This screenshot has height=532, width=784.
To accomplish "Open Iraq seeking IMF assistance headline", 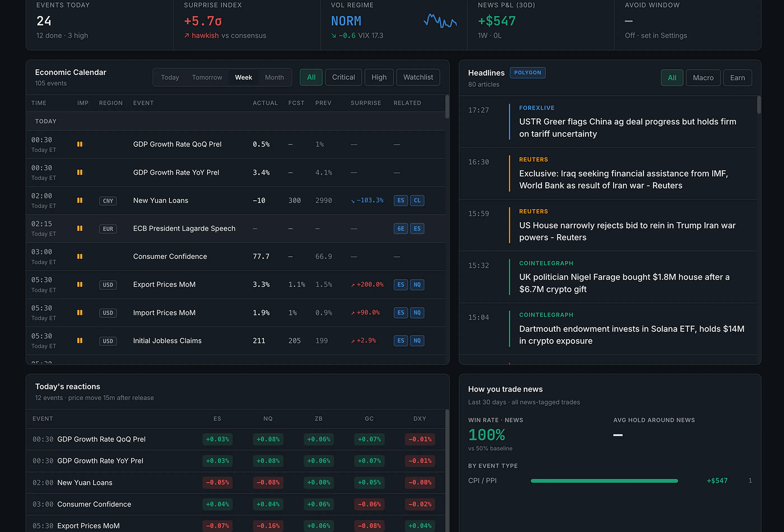I will (x=624, y=179).
